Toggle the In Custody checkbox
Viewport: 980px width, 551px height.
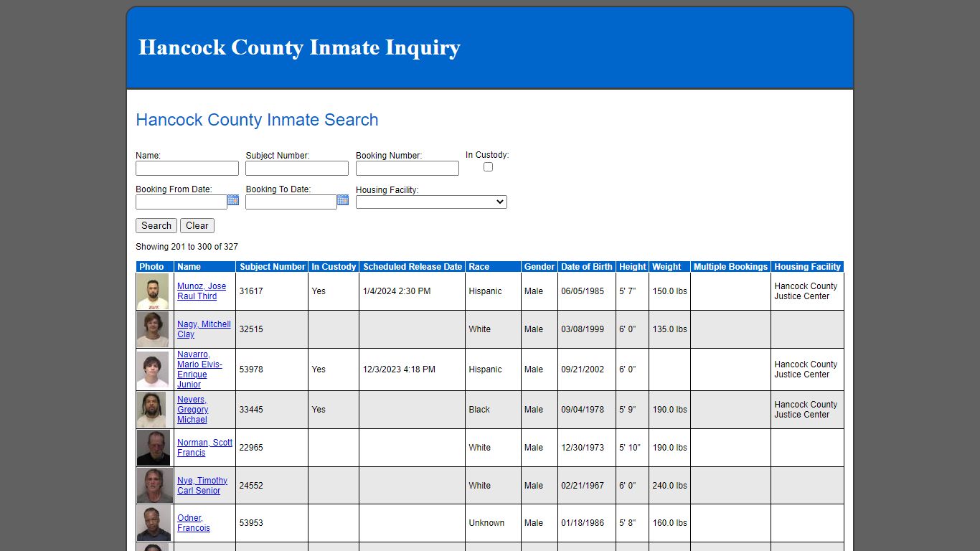click(x=488, y=166)
